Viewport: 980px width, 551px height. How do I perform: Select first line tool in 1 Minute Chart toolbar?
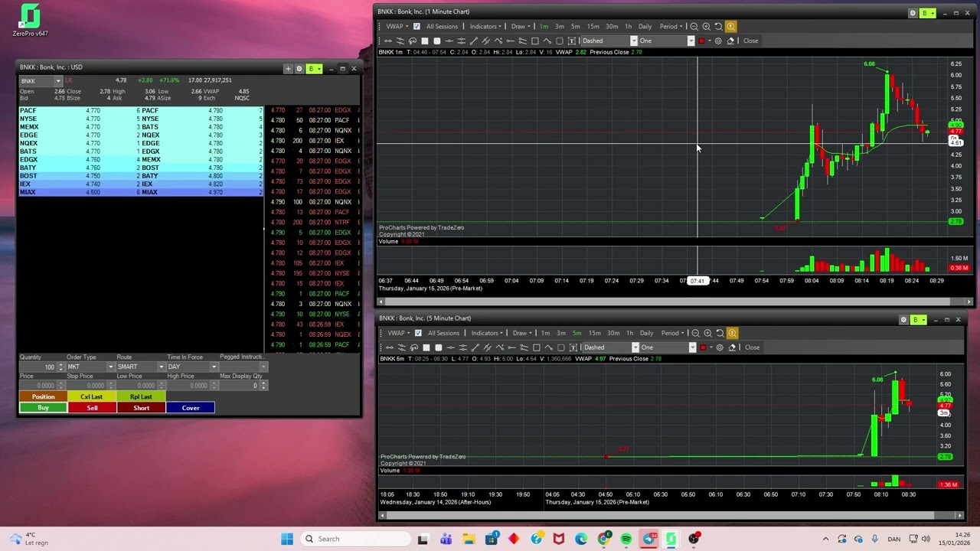(x=388, y=41)
